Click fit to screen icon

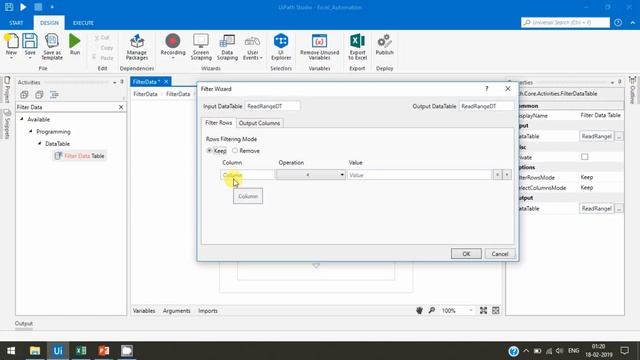pyautogui.click(x=483, y=311)
